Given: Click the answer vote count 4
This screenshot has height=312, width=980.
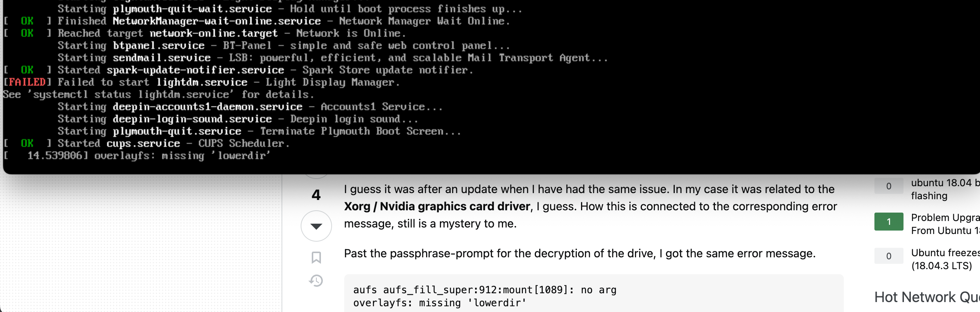Looking at the screenshot, I should [x=316, y=195].
